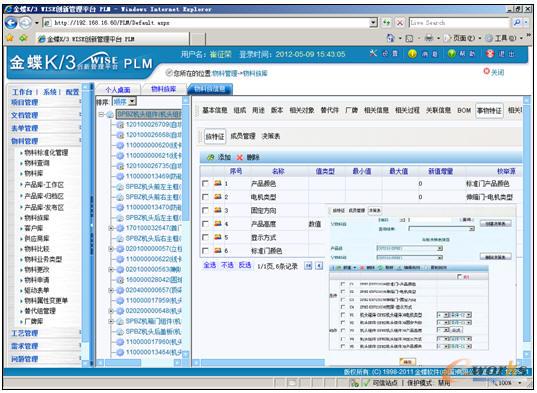Check the box for row 产品颜色
The image size is (537, 393).
(x=205, y=183)
